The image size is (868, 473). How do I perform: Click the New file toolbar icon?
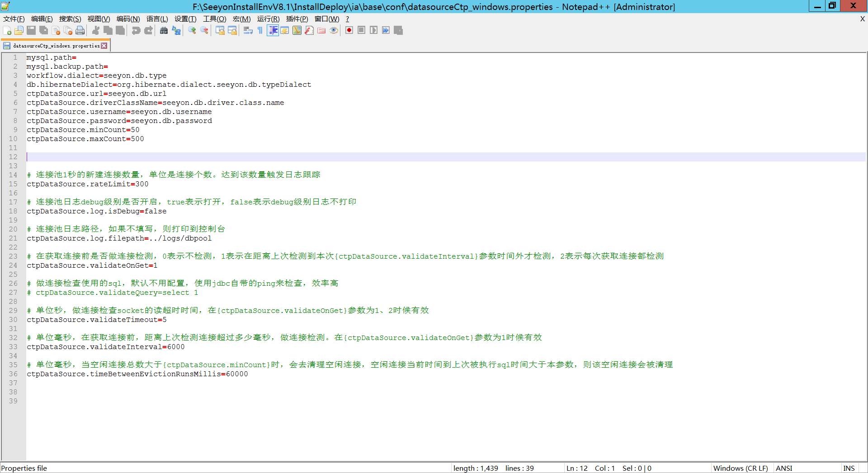[7, 30]
